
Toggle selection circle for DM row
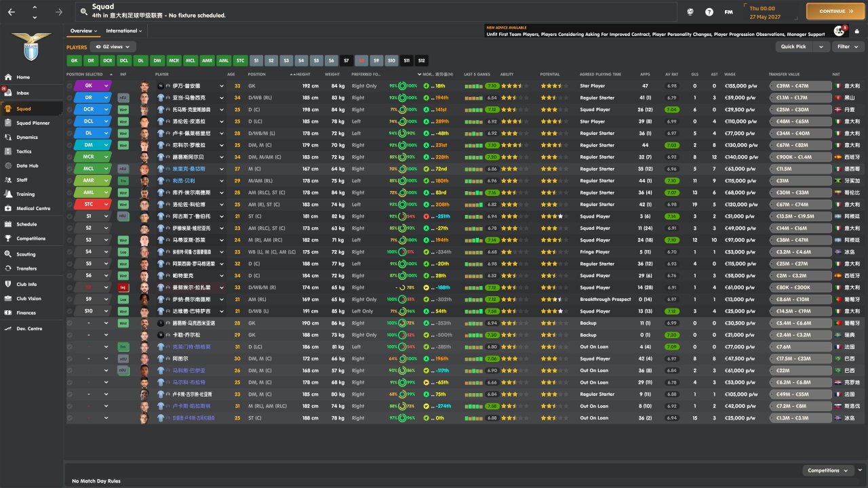click(69, 145)
